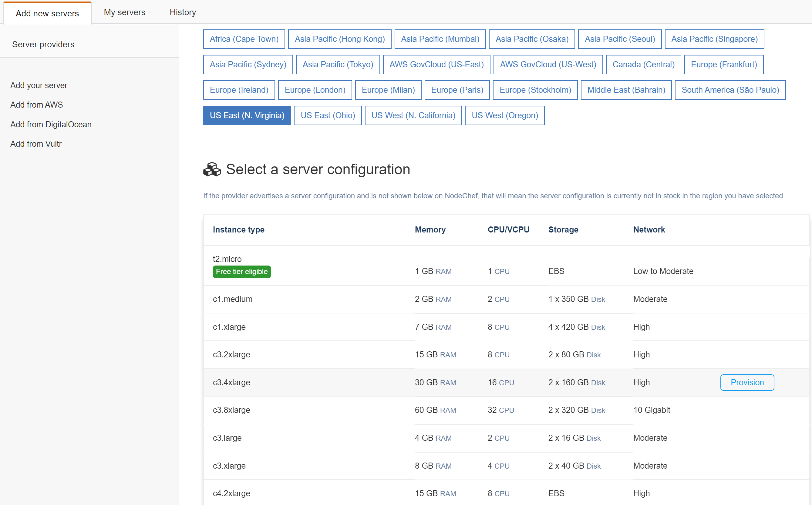Click the 4 x 420 GB Disk cell
Screen dimensions: 812x505
pos(576,327)
